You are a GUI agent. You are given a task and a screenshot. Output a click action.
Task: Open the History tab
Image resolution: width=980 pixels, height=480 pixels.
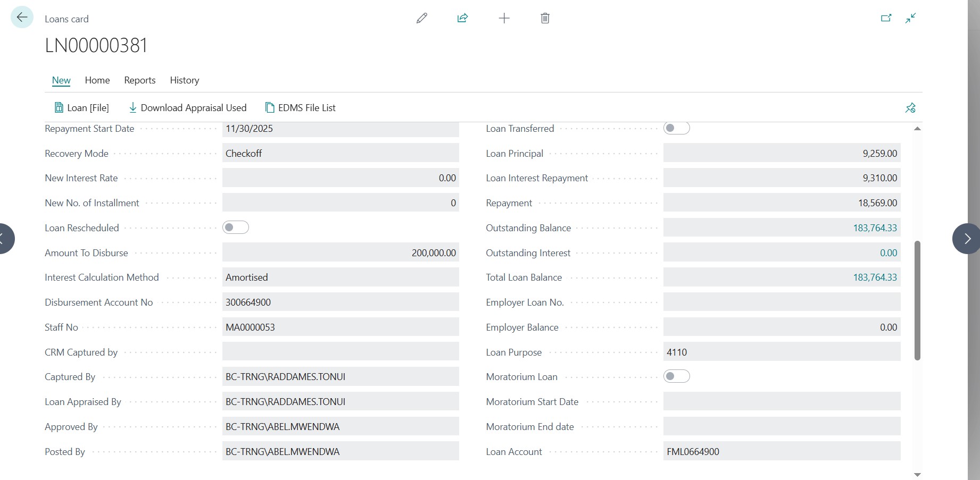tap(185, 80)
